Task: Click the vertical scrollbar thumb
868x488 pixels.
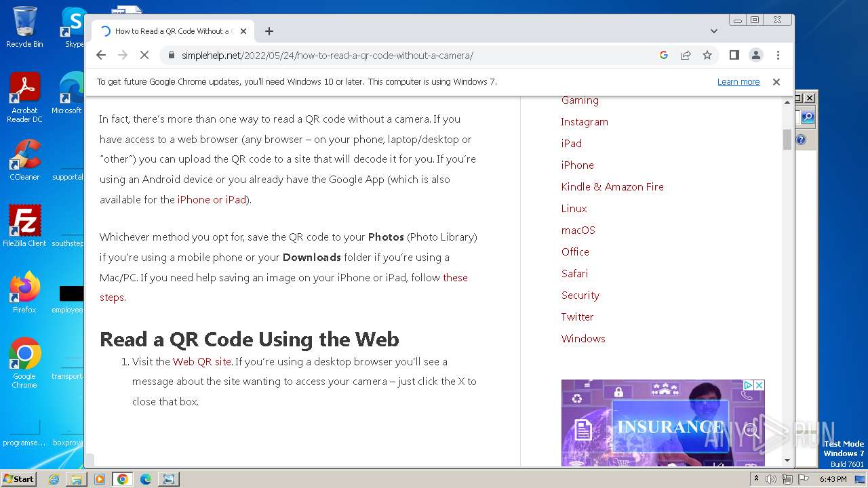Action: click(x=787, y=139)
